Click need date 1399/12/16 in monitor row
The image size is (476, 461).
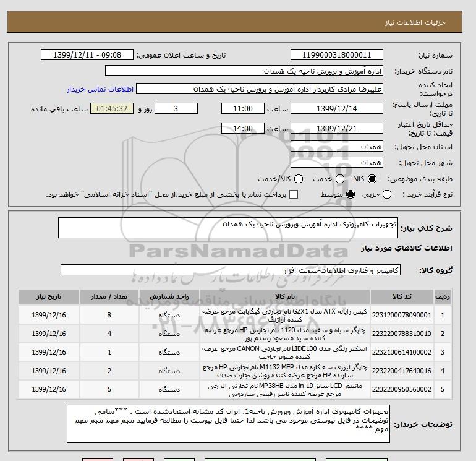49,389
